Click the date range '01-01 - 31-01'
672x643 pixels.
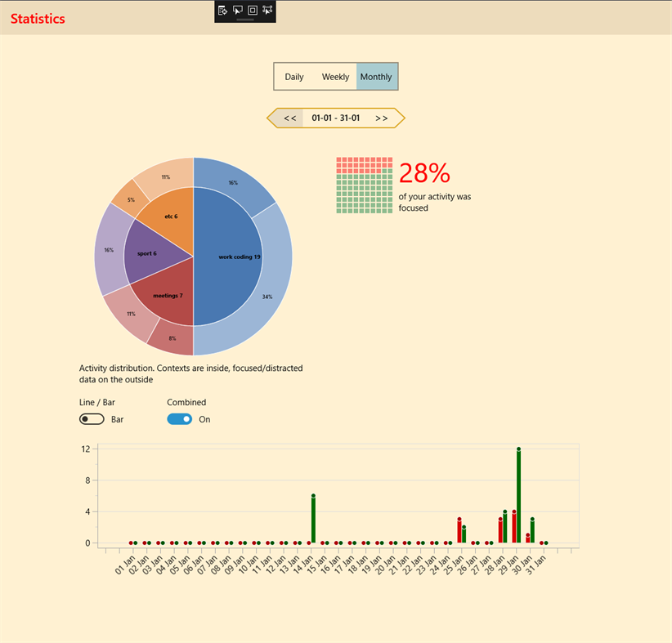click(335, 118)
